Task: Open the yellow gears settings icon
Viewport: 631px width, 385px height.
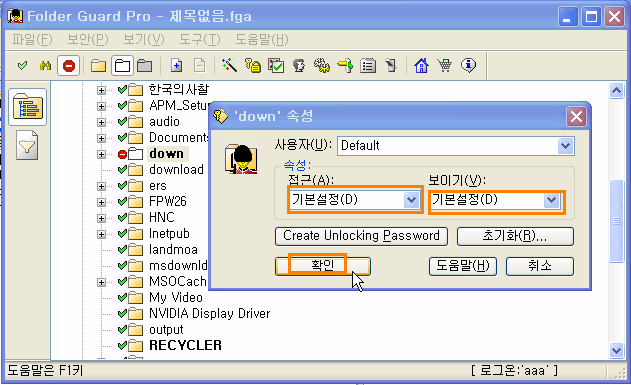Action: (x=322, y=65)
